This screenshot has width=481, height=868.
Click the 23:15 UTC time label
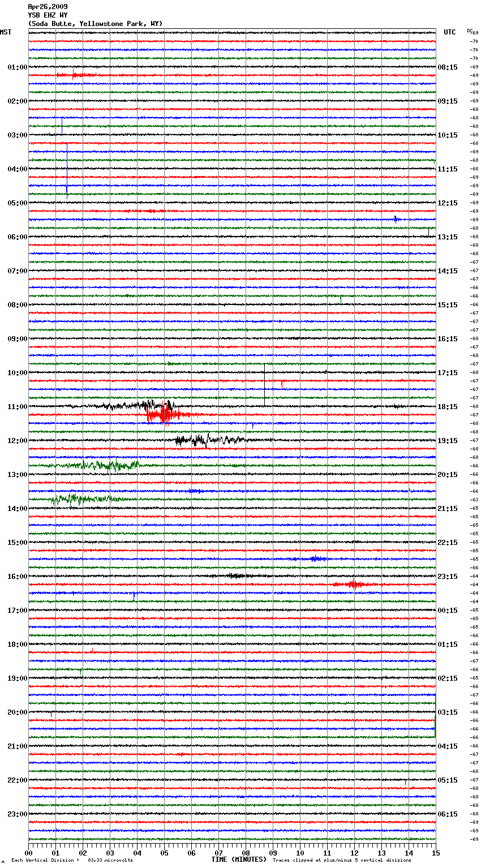click(x=448, y=577)
